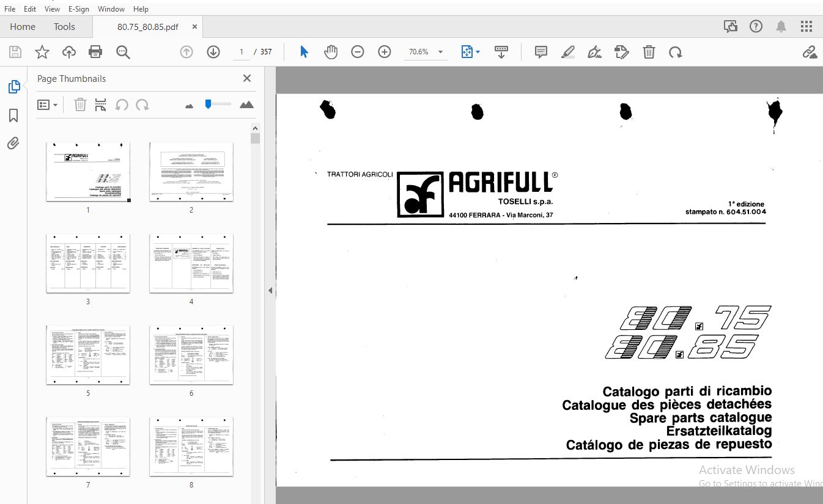
Task: Rotate thumbnails counterclockwise in the panel
Action: coord(122,105)
